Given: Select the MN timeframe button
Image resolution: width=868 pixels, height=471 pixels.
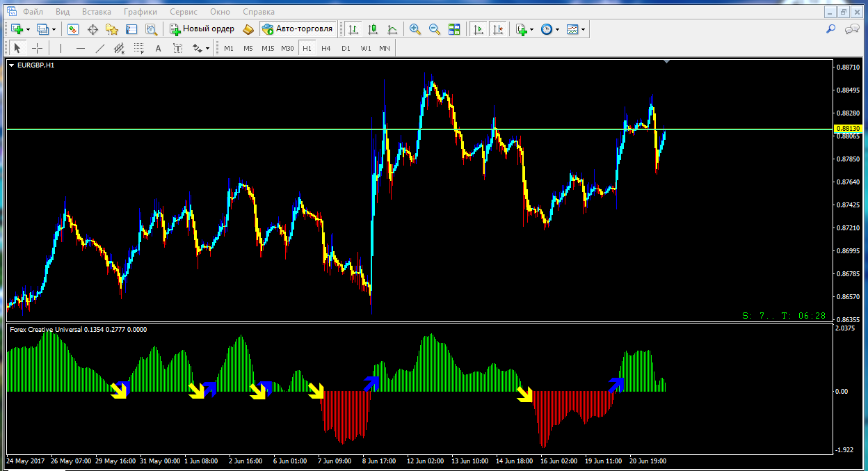Looking at the screenshot, I should click(385, 48).
